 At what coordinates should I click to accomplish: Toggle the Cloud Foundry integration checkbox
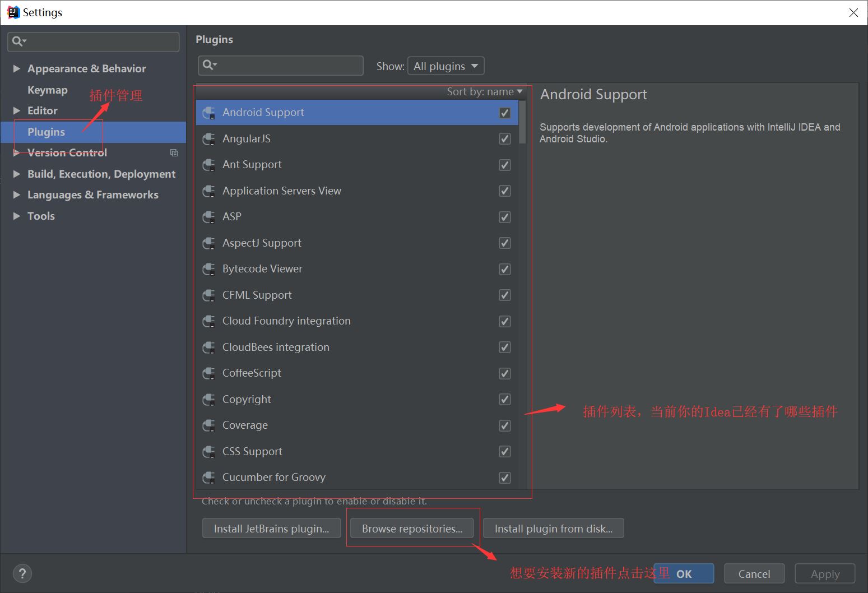point(505,321)
